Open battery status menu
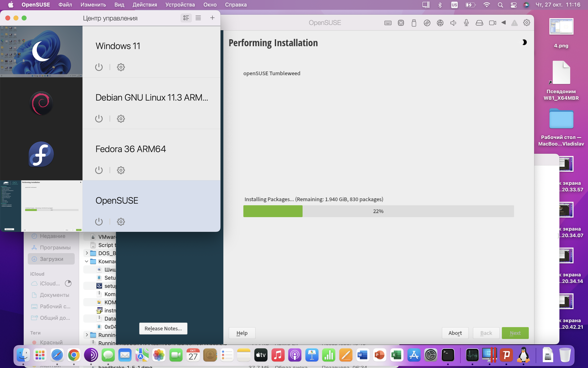Image resolution: width=588 pixels, height=368 pixels. pos(470,5)
